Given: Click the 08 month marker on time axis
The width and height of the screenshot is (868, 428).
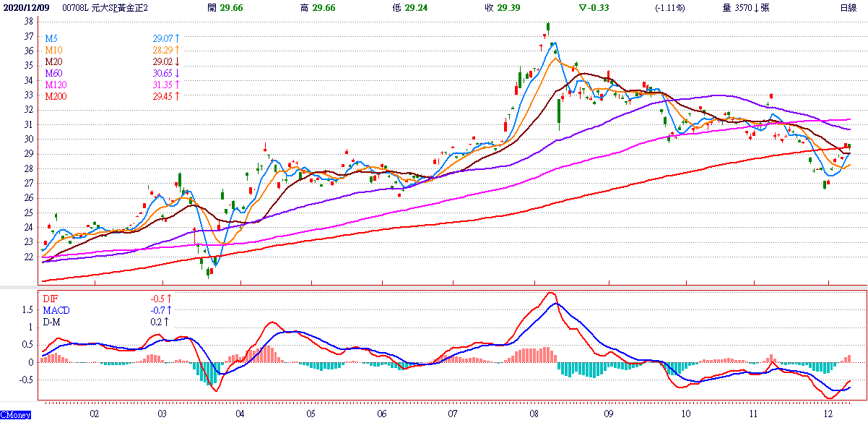Looking at the screenshot, I should pyautogui.click(x=534, y=414).
